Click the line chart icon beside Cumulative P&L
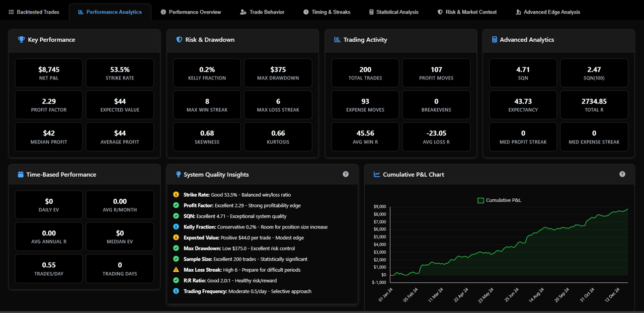The height and width of the screenshot is (313, 644). 377,175
